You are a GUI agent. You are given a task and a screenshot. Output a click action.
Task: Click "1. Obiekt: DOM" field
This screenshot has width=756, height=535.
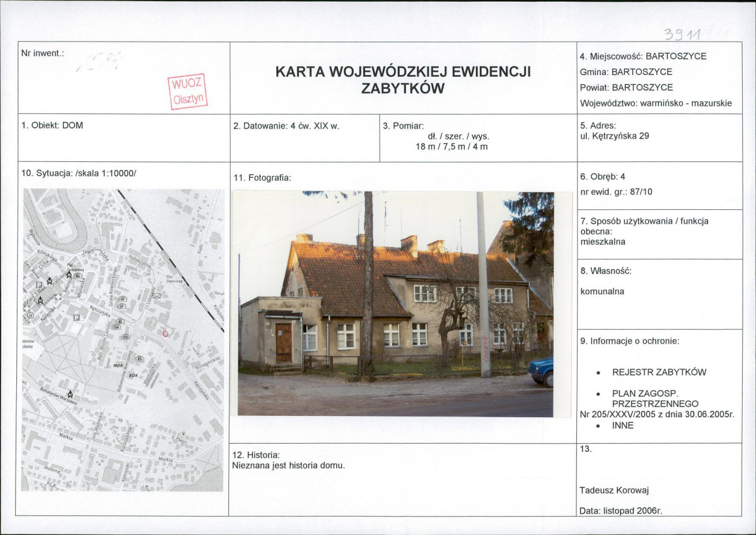pos(52,125)
